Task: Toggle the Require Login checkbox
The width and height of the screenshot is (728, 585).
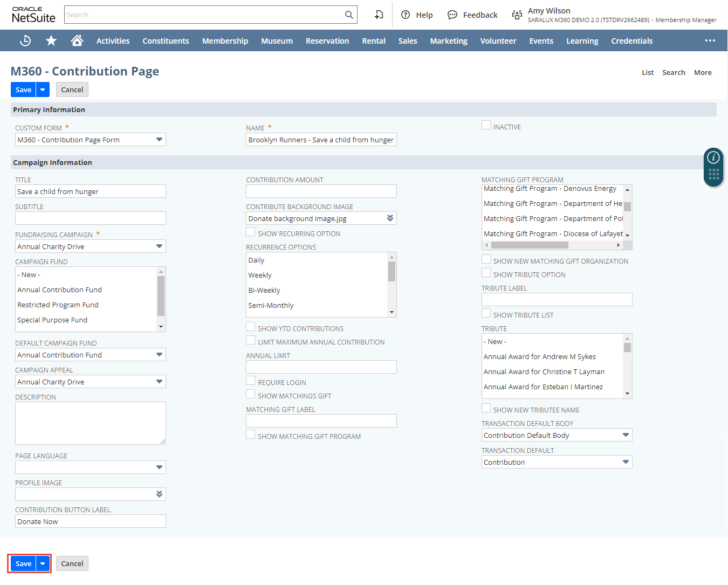Action: point(251,381)
